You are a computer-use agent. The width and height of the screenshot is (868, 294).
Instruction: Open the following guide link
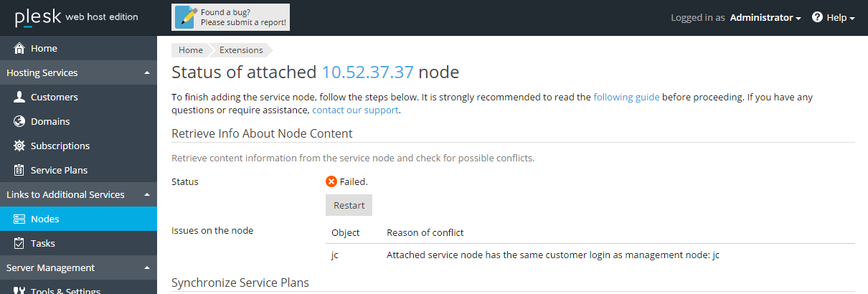click(626, 97)
